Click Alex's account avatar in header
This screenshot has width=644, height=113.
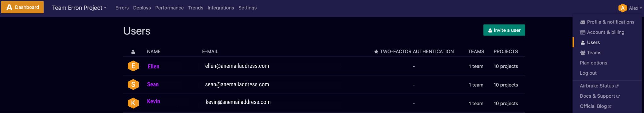click(623, 8)
